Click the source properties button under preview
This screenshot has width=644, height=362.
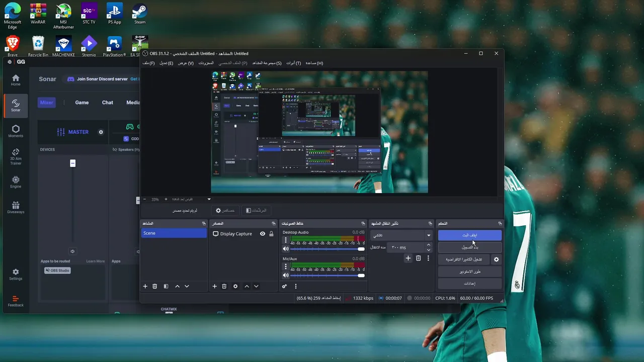(225, 211)
